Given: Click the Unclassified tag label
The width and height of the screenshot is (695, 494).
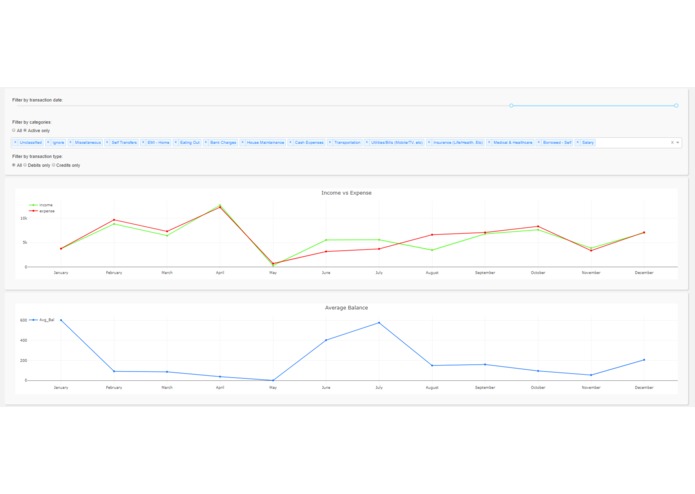Looking at the screenshot, I should pyautogui.click(x=31, y=143).
